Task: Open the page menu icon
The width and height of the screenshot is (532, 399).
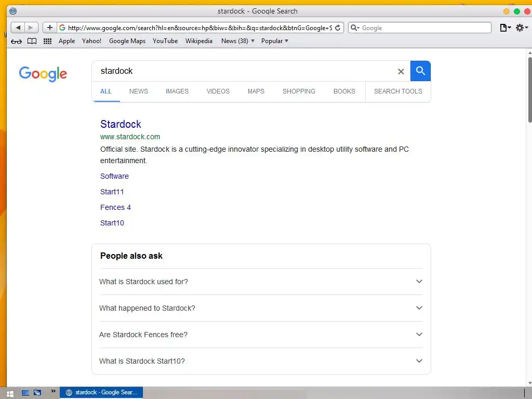Action: pos(505,28)
